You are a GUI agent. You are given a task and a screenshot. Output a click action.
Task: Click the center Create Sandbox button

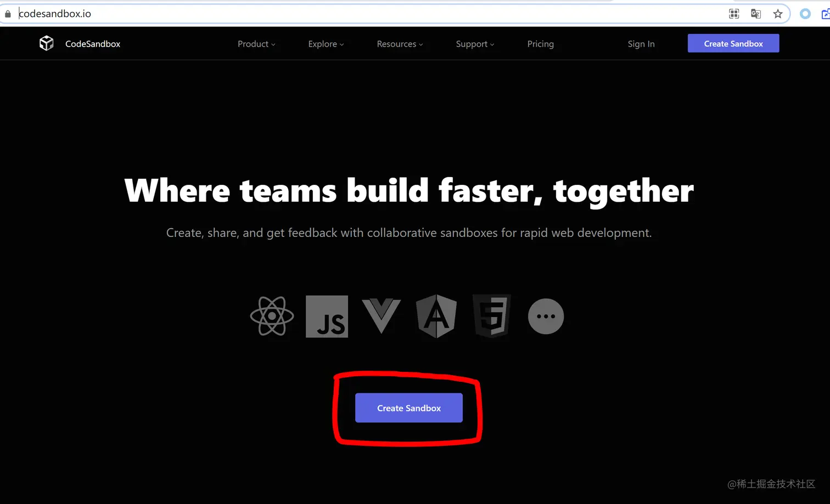tap(409, 408)
